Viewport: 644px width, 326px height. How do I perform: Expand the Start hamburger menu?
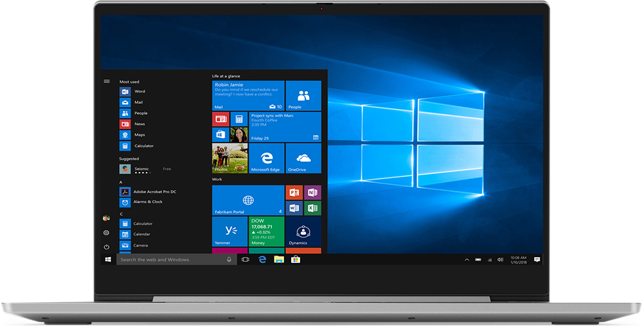pos(107,81)
